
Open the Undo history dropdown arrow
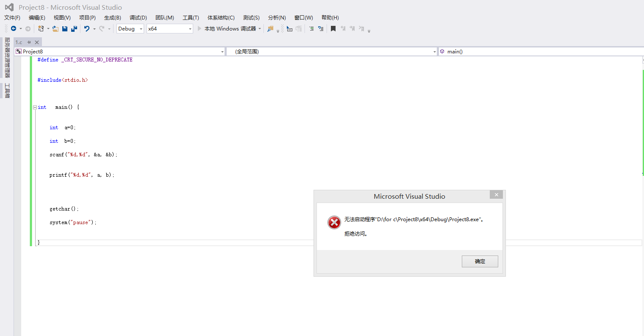[x=94, y=29]
